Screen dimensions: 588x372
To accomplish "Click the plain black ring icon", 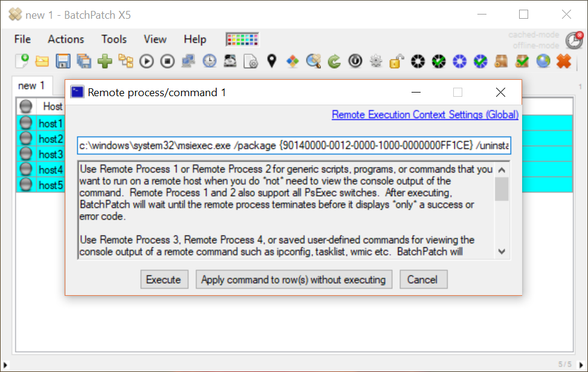I will coord(418,61).
